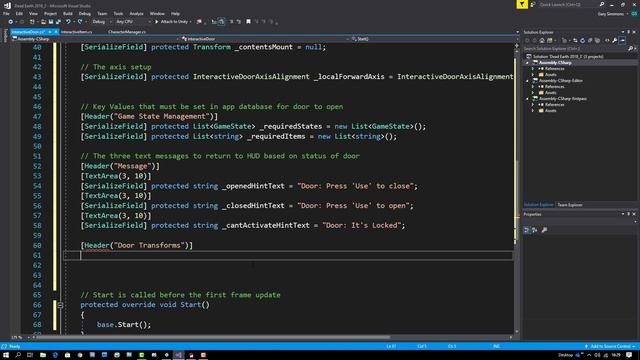Click the Redo arrow in the toolbar
Image resolution: width=640 pixels, height=360 pixels.
[x=80, y=22]
